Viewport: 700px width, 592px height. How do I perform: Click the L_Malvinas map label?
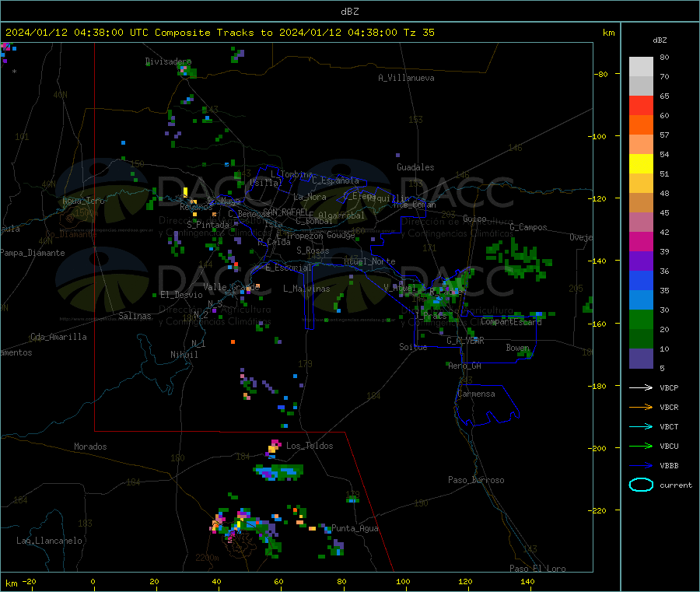pos(306,289)
